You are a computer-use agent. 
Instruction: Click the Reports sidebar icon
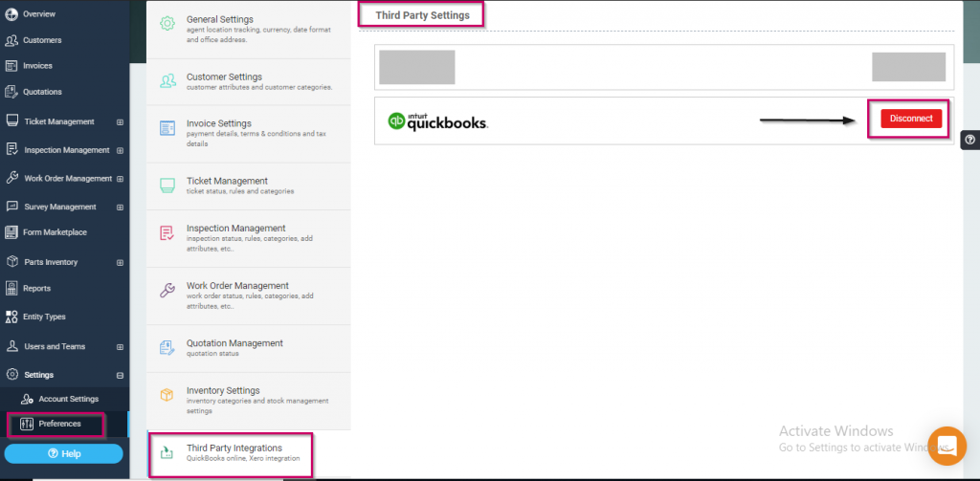click(x=11, y=288)
